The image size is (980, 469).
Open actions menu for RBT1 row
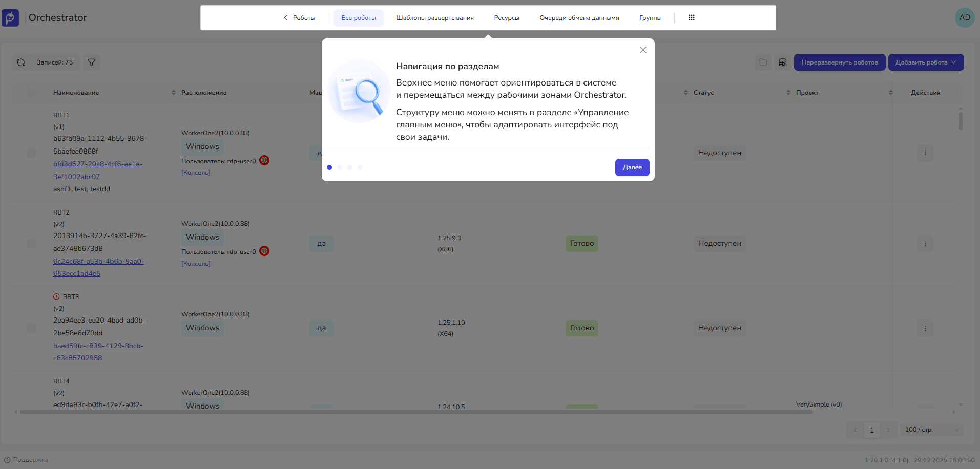(925, 153)
